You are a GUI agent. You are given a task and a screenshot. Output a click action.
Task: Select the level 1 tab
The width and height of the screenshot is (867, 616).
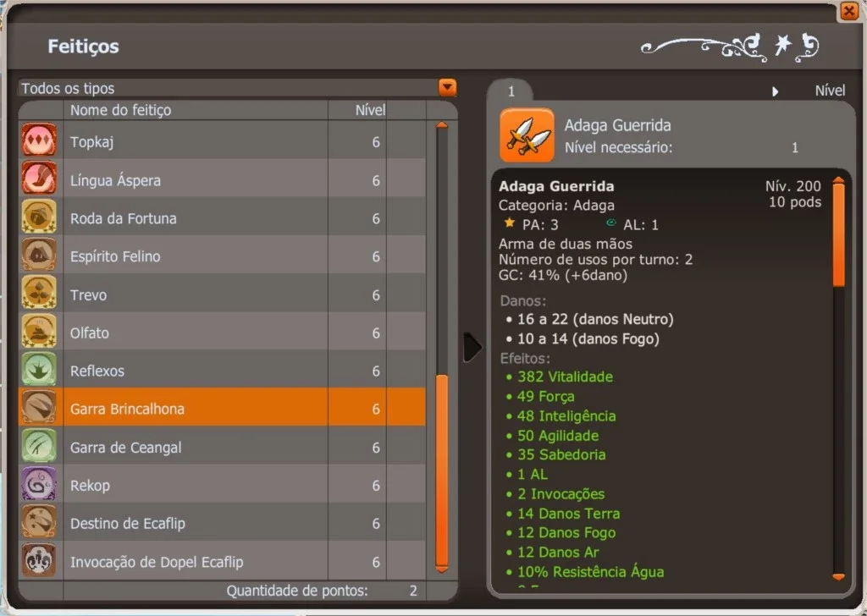point(511,91)
